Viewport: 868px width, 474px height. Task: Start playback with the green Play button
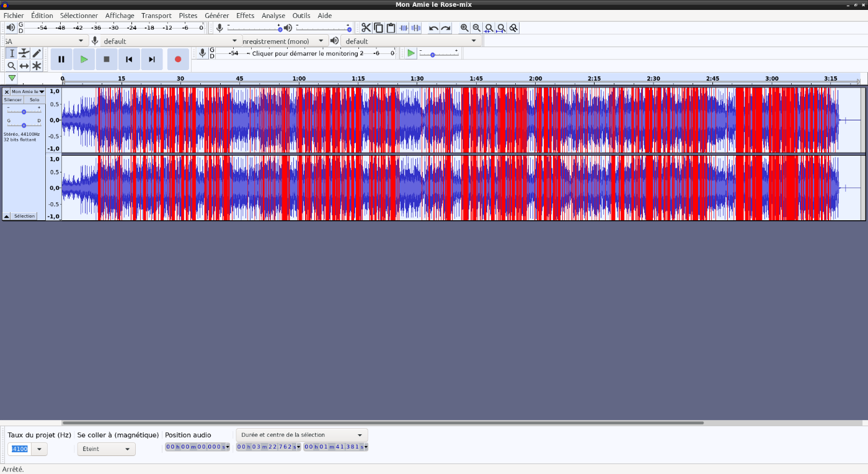click(84, 60)
